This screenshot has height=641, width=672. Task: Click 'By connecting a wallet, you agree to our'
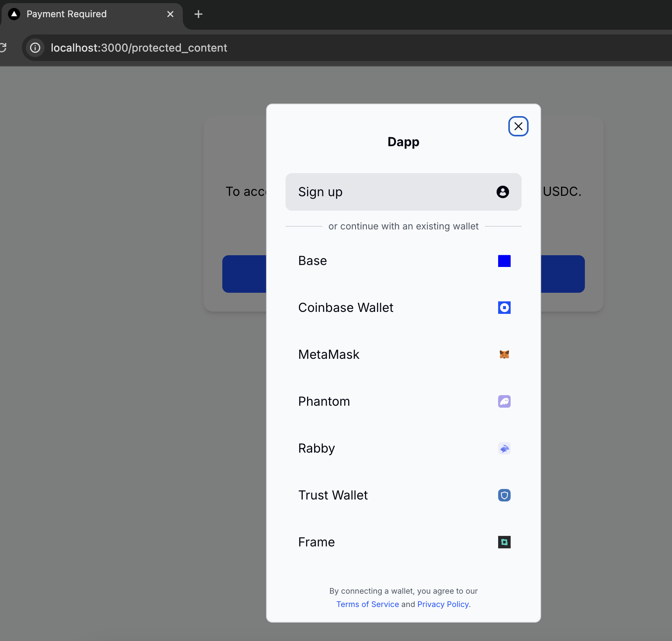tap(403, 591)
